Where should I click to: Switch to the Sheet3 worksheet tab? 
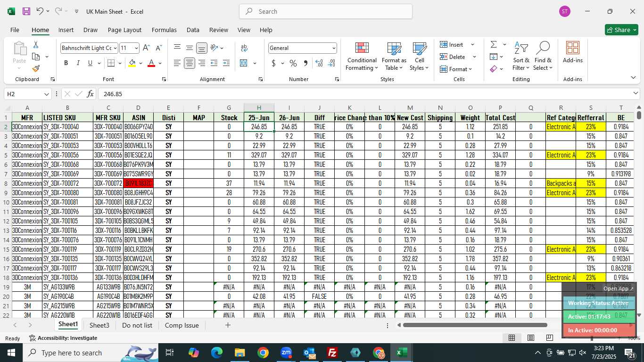[x=99, y=325]
